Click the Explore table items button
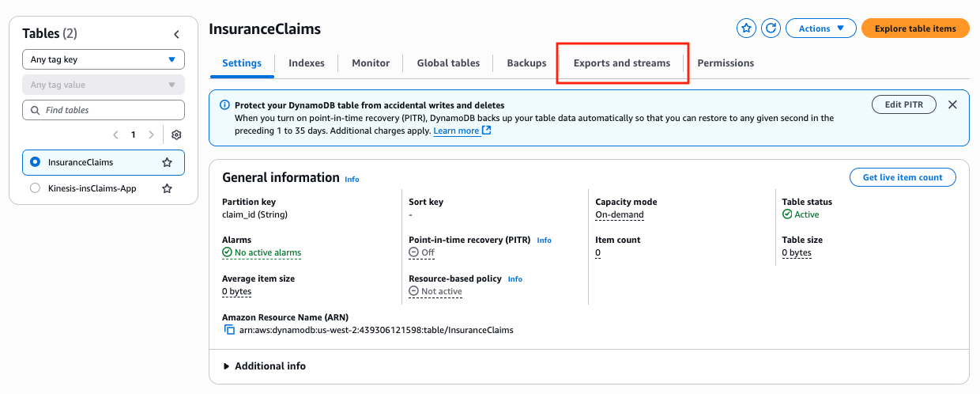The height and width of the screenshot is (394, 980). pos(914,28)
